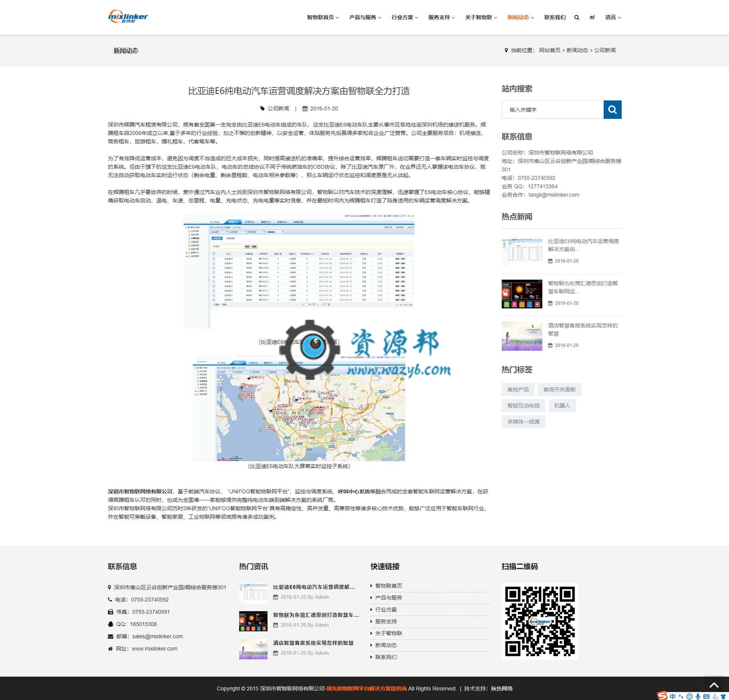Click the mixlinker logo in the header

[128, 16]
